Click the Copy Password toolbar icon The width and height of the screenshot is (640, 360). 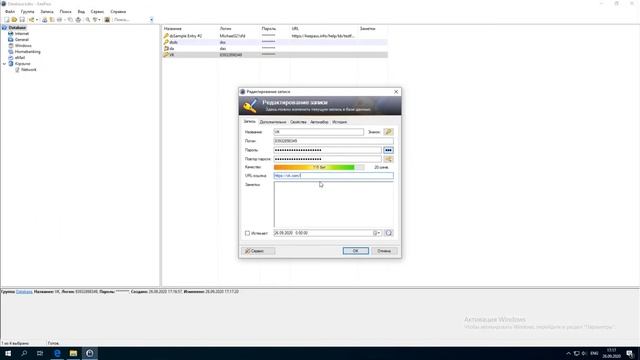52,20
